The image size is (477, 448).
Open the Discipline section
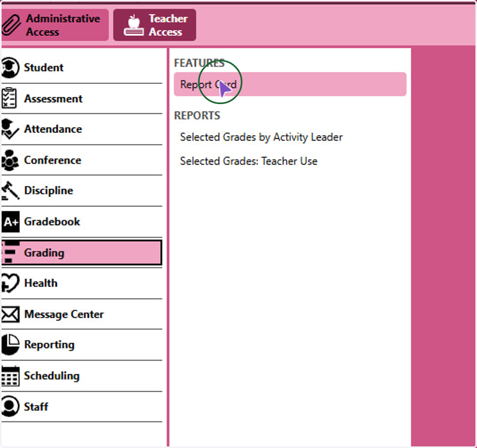coord(82,191)
